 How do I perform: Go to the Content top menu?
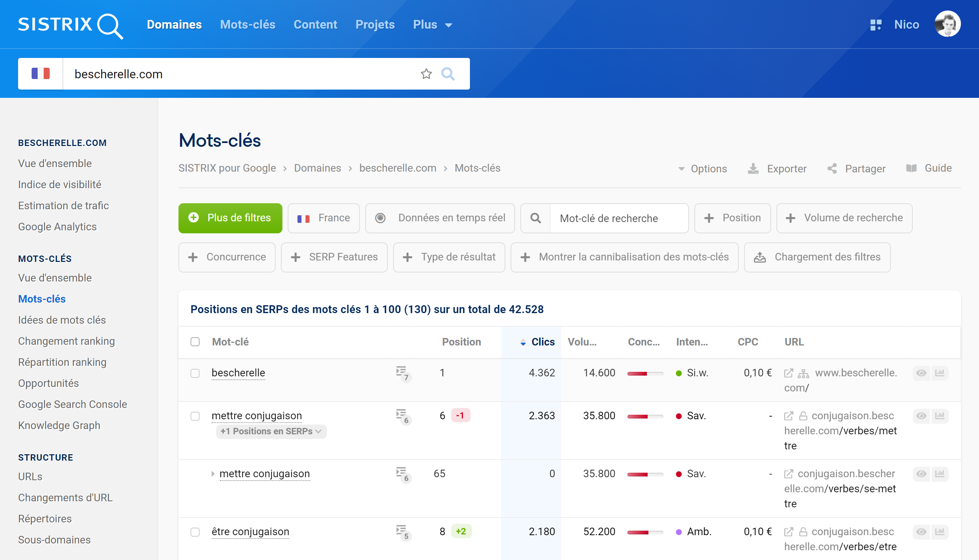coord(315,24)
